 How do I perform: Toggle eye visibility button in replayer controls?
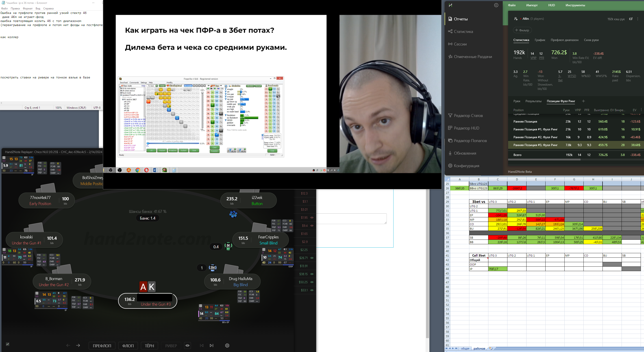(187, 346)
